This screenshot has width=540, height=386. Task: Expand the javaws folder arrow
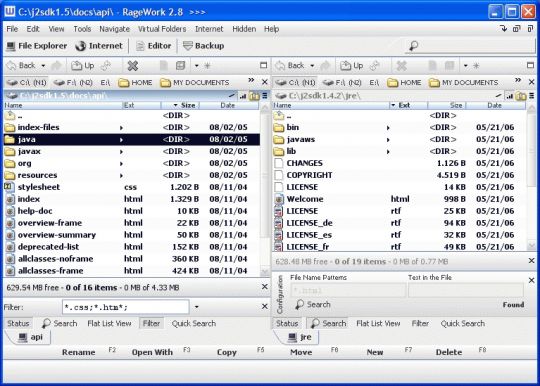[388, 140]
